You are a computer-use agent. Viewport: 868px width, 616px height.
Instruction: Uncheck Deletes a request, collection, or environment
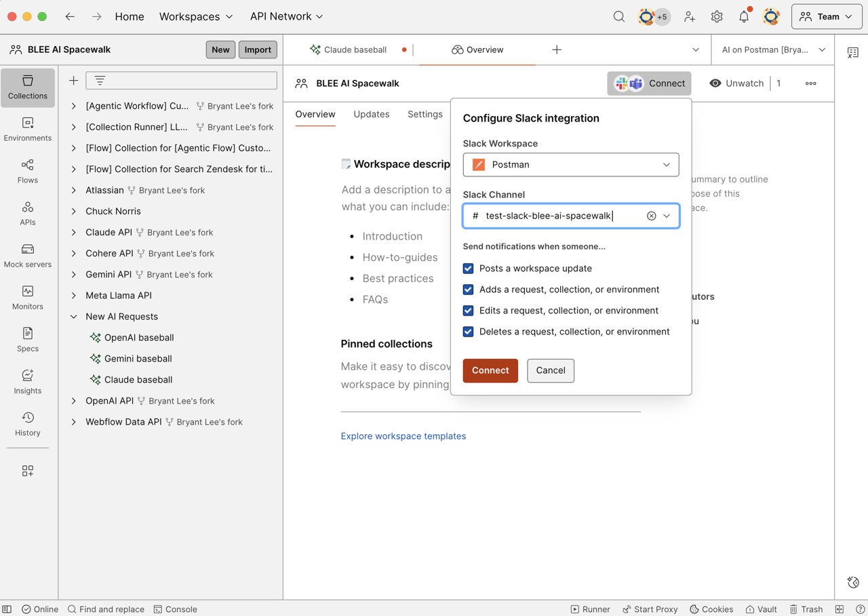[x=468, y=332]
